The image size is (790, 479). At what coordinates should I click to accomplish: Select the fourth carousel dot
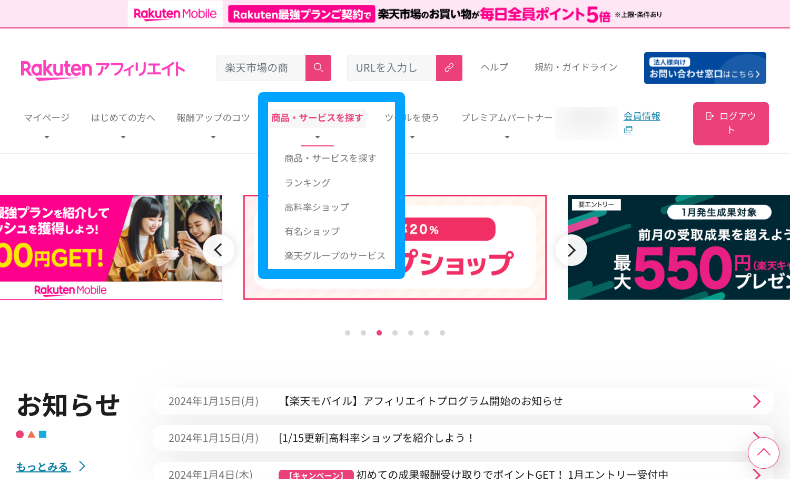(x=395, y=333)
